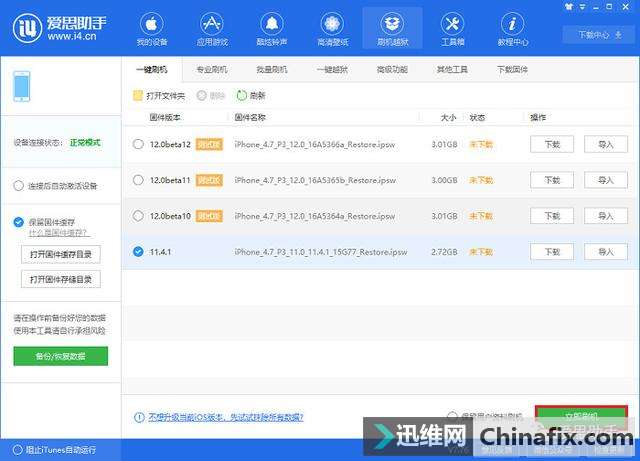Select firmware 11.4.1 radio button

click(x=138, y=252)
